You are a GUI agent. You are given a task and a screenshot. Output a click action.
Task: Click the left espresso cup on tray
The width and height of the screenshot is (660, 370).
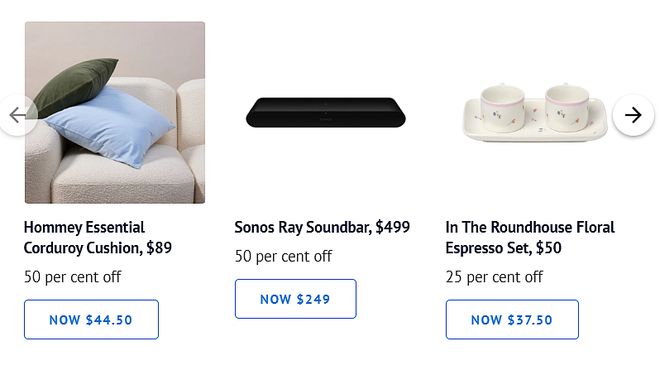click(503, 108)
